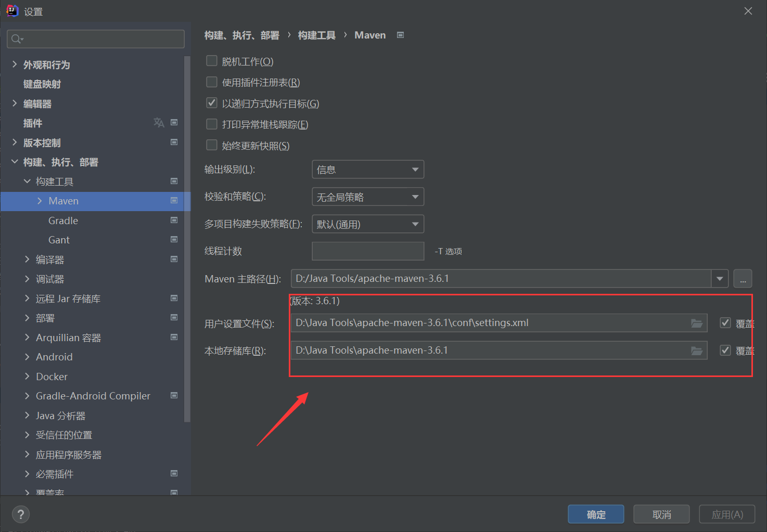Viewport: 767px width, 532px height.
Task: Enable the 脱机工作 checkbox
Action: point(212,61)
